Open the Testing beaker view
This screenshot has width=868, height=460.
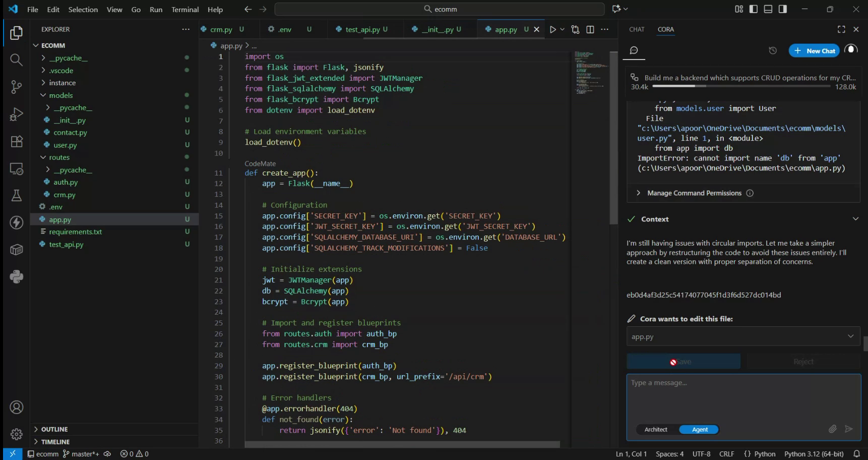(x=16, y=196)
